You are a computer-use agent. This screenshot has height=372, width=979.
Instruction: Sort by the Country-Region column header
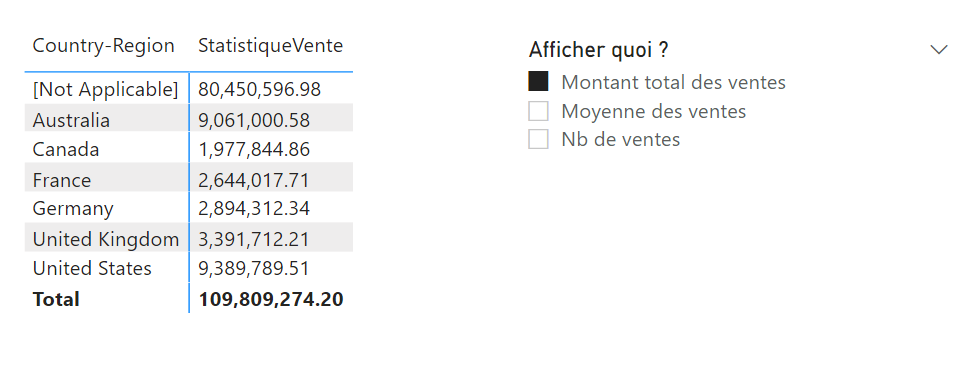pos(104,46)
